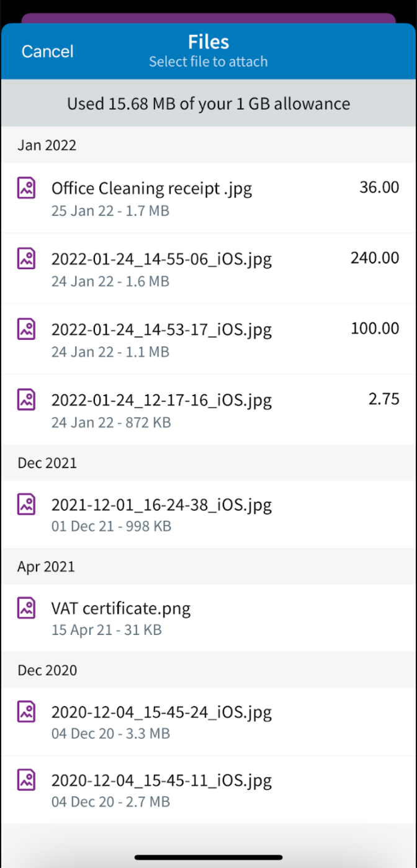Tap the Files header title
This screenshot has height=868, width=417.
pyautogui.click(x=208, y=41)
